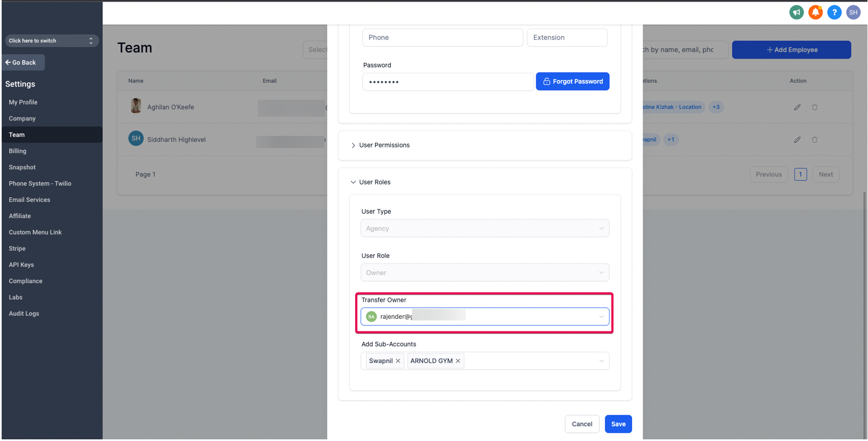Go to Audit Logs in sidebar
Screen dimensions: 868x441
pos(24,314)
